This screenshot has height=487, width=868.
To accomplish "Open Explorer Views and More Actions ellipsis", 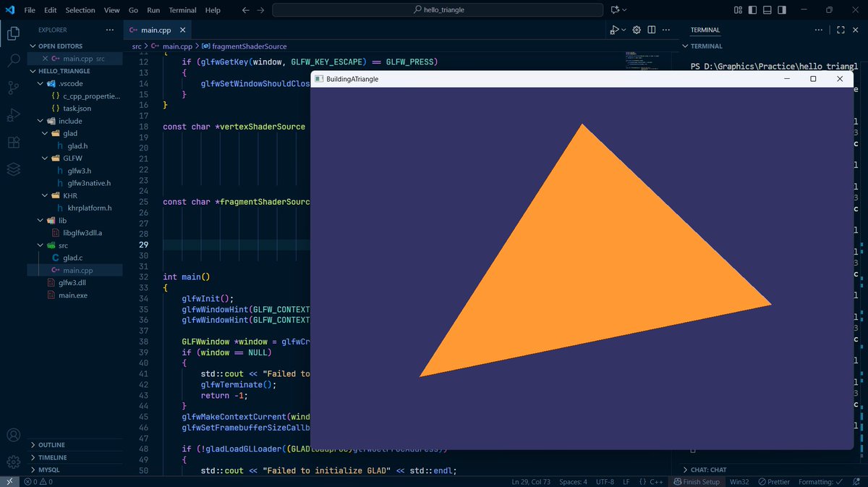I will point(110,30).
